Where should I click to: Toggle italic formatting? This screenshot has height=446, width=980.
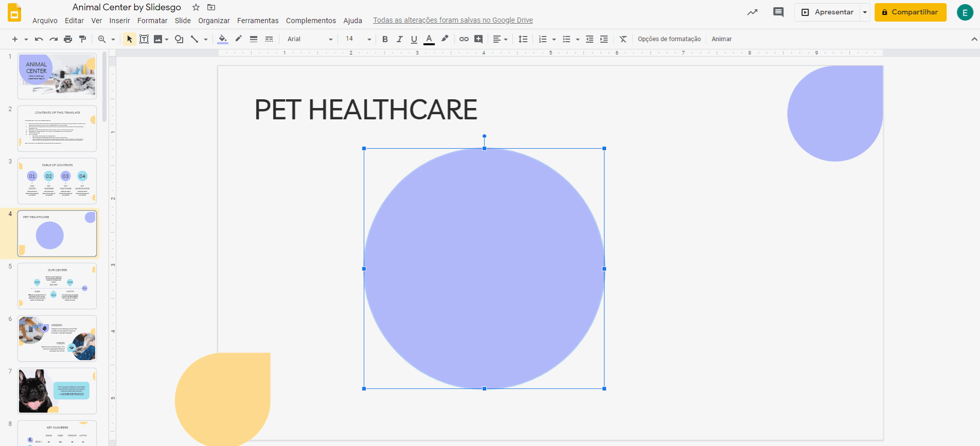click(x=400, y=39)
